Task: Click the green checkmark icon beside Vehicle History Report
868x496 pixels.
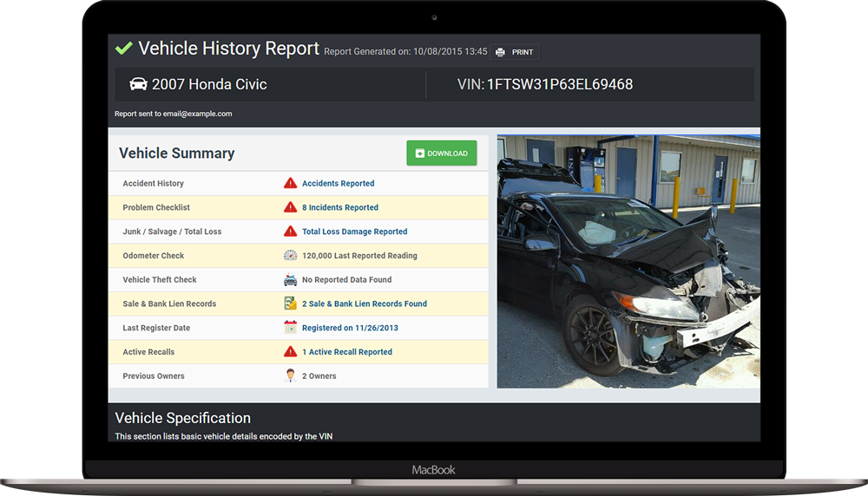Action: [123, 48]
